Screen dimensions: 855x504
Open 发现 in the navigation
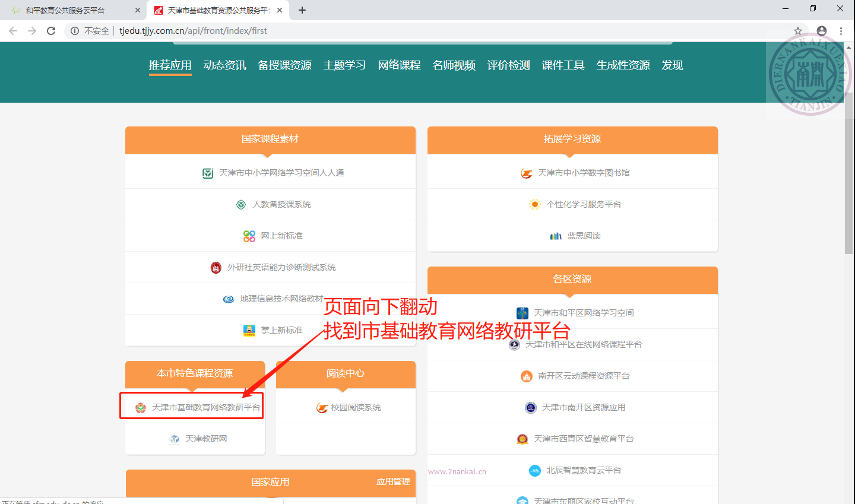672,65
